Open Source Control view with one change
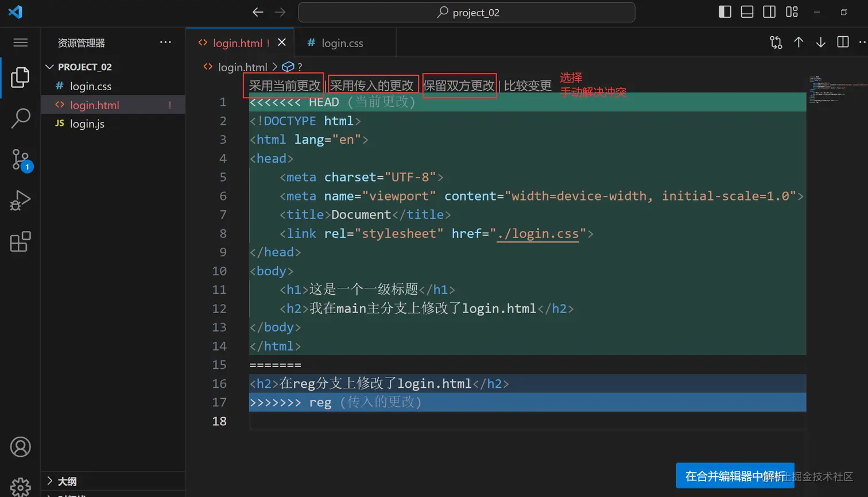868x497 pixels. 21,160
